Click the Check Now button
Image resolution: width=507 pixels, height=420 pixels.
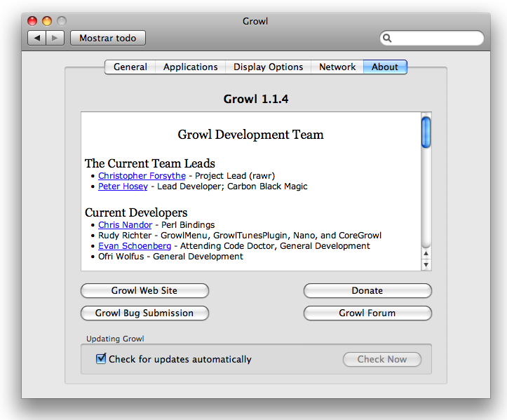point(382,359)
